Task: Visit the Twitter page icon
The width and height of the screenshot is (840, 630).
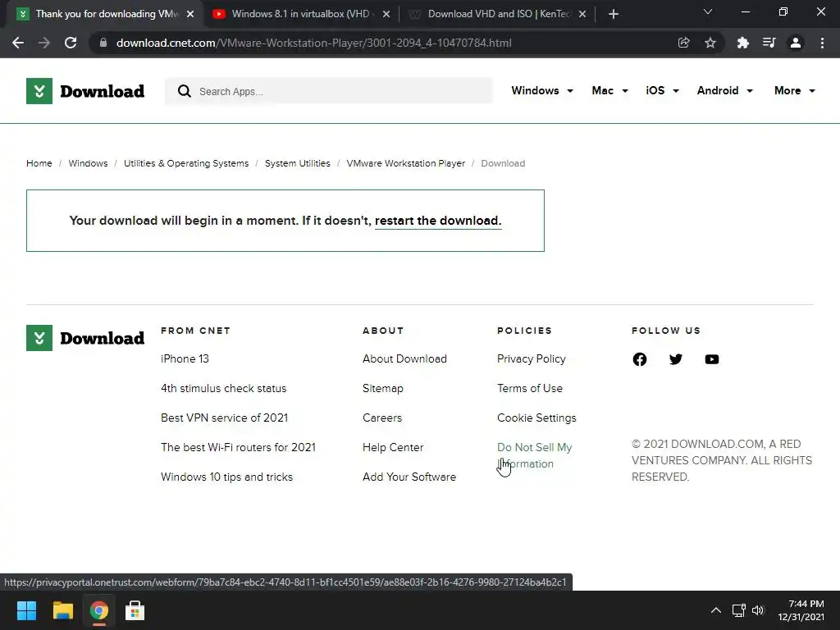Action: [x=676, y=359]
